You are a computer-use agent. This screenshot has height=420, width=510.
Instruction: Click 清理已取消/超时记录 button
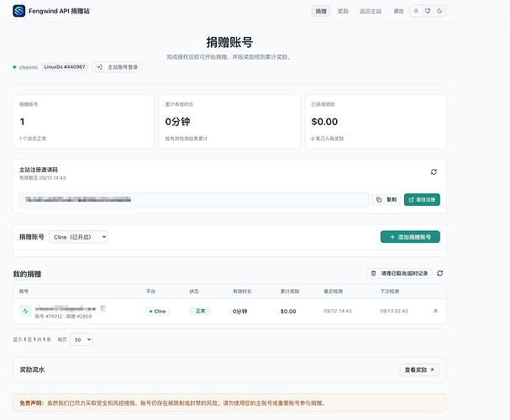pyautogui.click(x=399, y=273)
